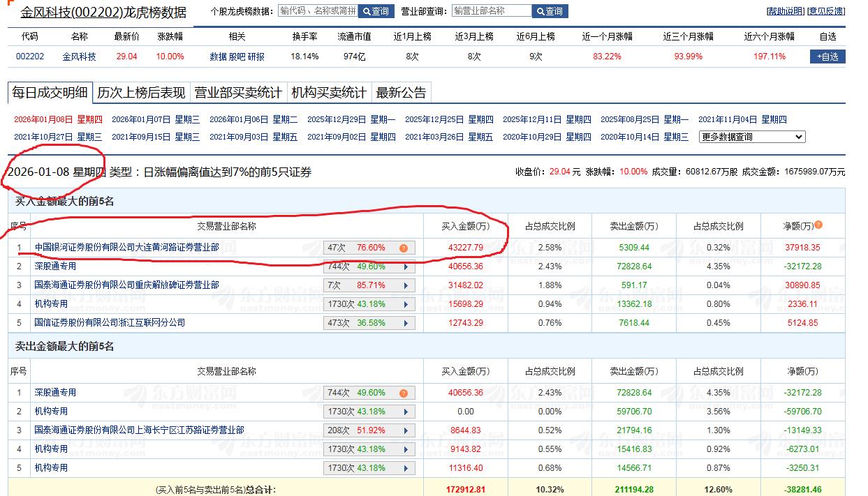This screenshot has width=868, height=496.
Task: Select date 2026年01月08日 星期四
Action: click(x=58, y=119)
